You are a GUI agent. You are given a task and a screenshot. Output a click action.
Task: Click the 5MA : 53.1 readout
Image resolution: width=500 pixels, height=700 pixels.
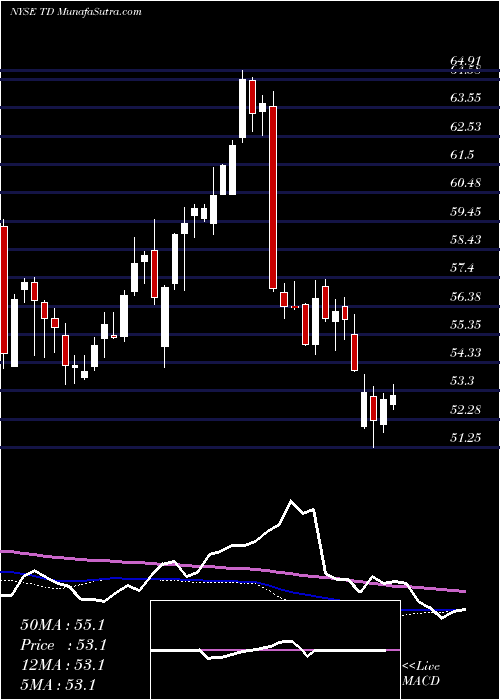click(x=58, y=684)
